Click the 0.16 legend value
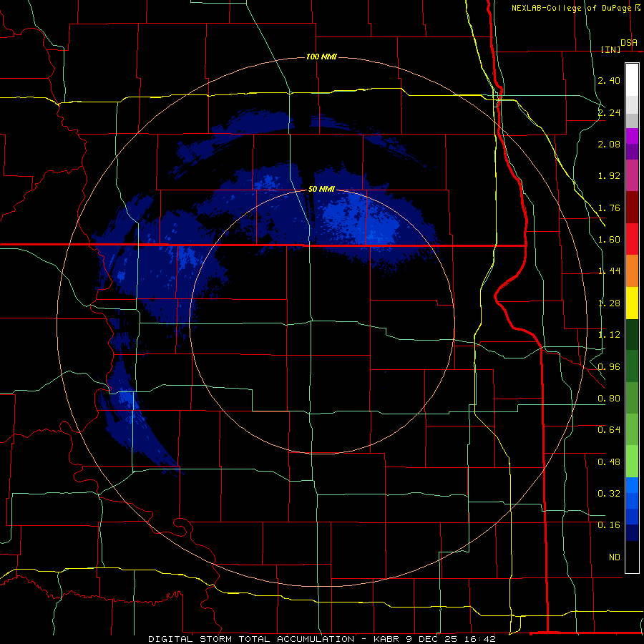Viewport: 644px width, 644px height. [609, 525]
